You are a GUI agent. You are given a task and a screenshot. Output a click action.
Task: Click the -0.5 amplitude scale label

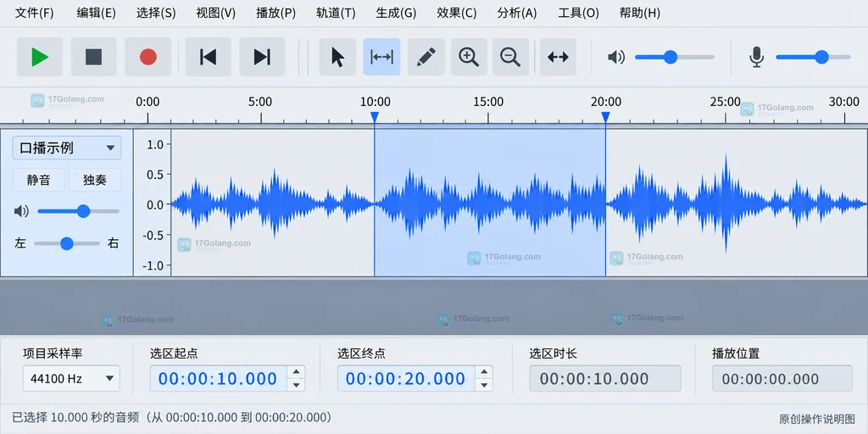point(153,236)
